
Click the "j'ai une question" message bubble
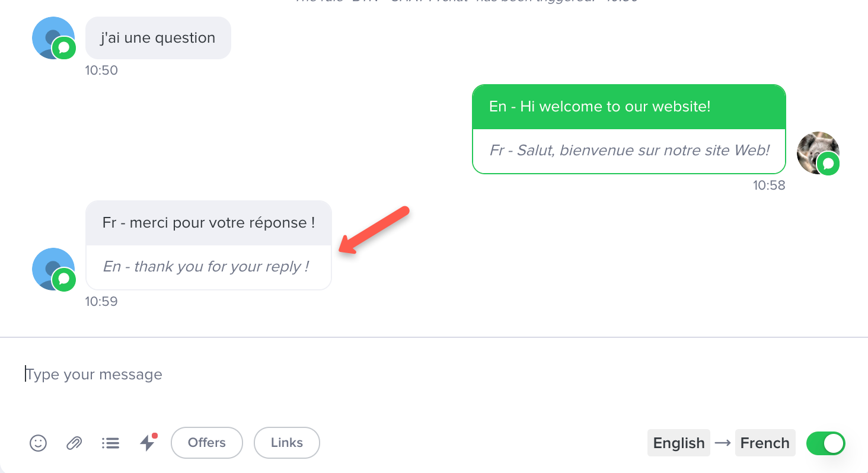click(158, 38)
